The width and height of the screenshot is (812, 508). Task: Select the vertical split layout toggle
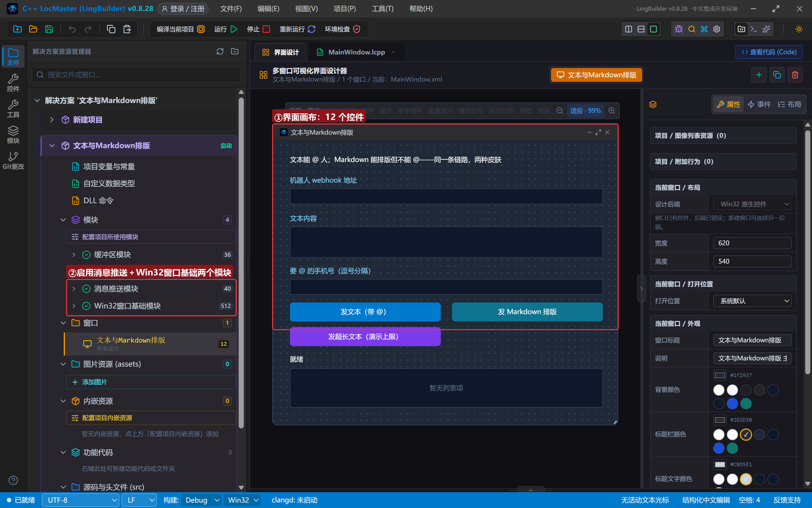coord(628,29)
